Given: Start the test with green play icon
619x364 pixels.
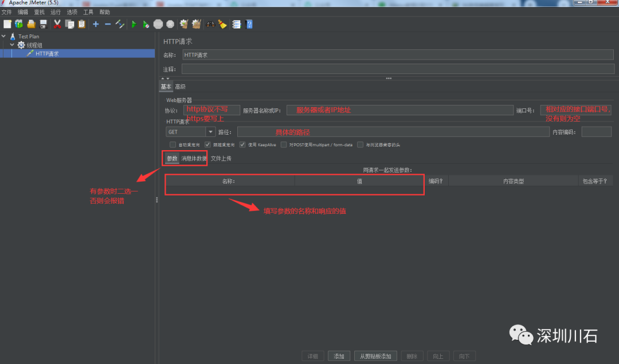Looking at the screenshot, I should coord(134,24).
